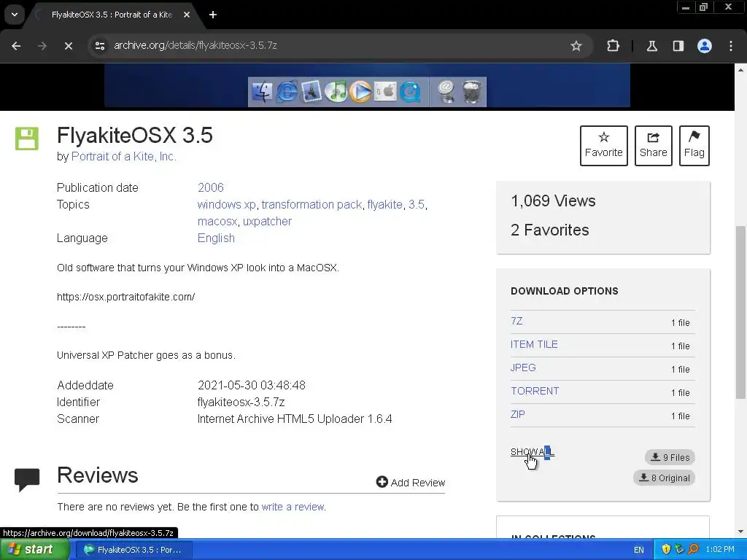747x560 pixels.
Task: Download the 8 Original files
Action: (x=664, y=478)
